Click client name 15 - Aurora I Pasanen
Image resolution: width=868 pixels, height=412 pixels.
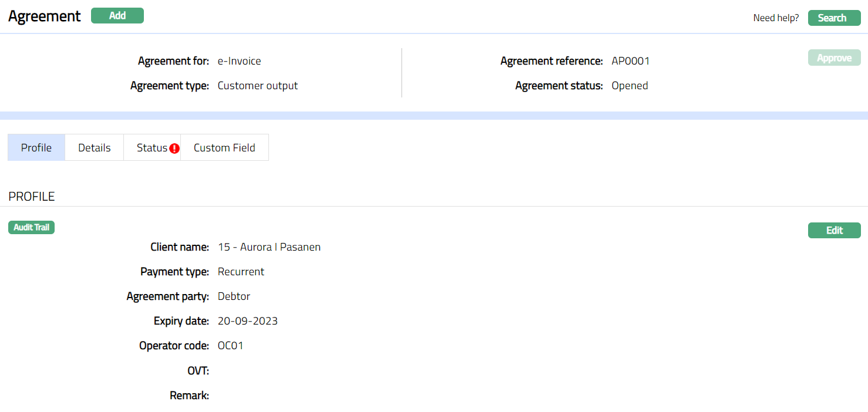pyautogui.click(x=269, y=247)
